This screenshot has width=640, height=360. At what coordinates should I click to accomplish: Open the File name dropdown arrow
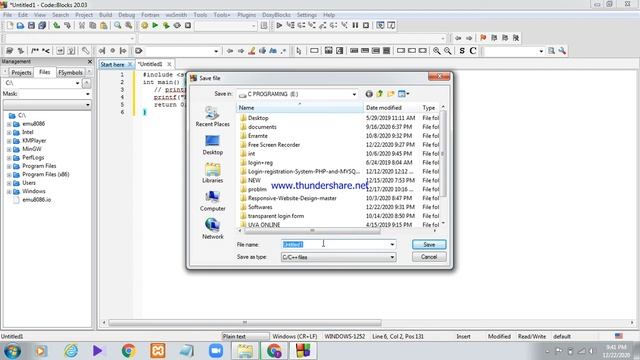pos(392,244)
